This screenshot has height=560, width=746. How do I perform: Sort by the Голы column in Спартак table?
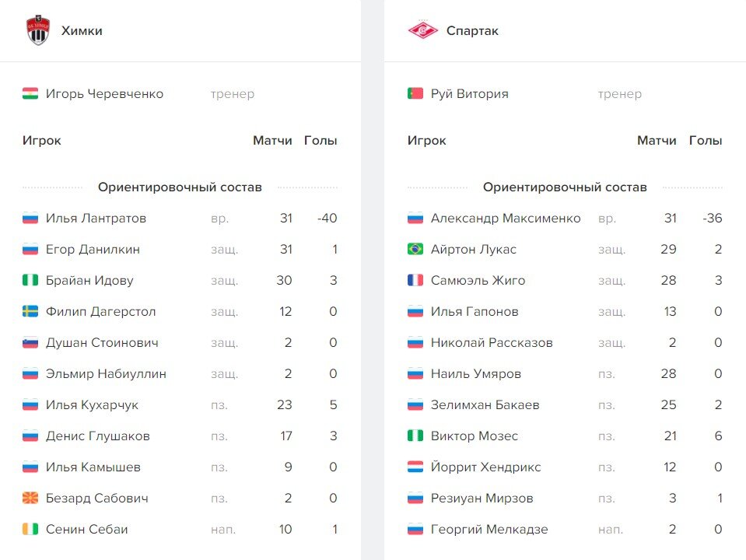pos(705,140)
